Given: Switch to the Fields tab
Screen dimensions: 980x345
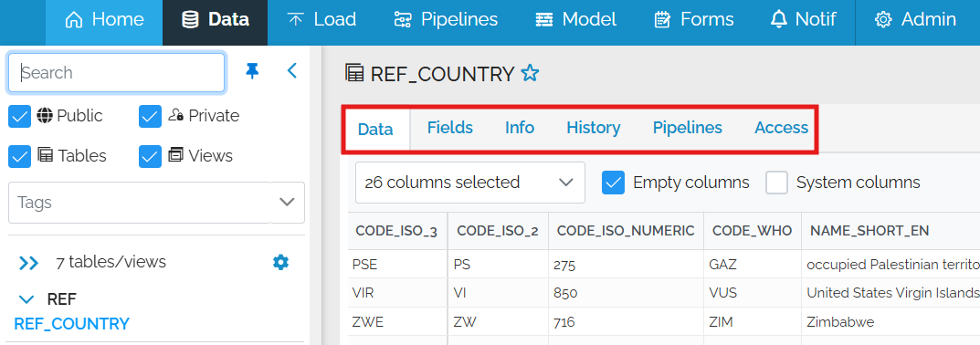Looking at the screenshot, I should [450, 128].
